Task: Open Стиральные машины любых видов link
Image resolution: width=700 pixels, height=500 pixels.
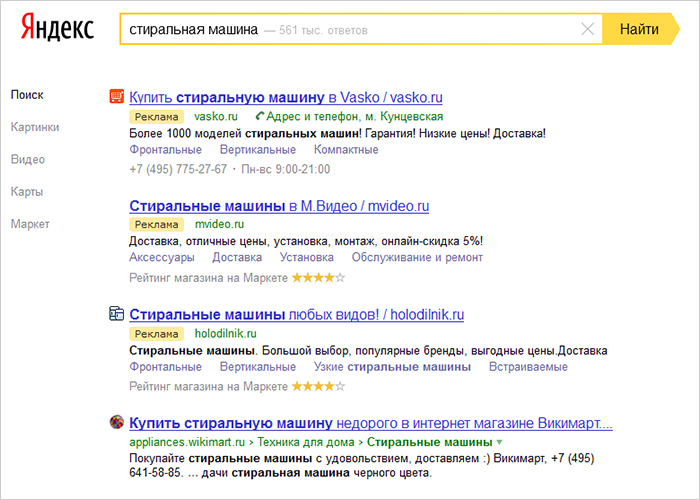Action: 296,315
